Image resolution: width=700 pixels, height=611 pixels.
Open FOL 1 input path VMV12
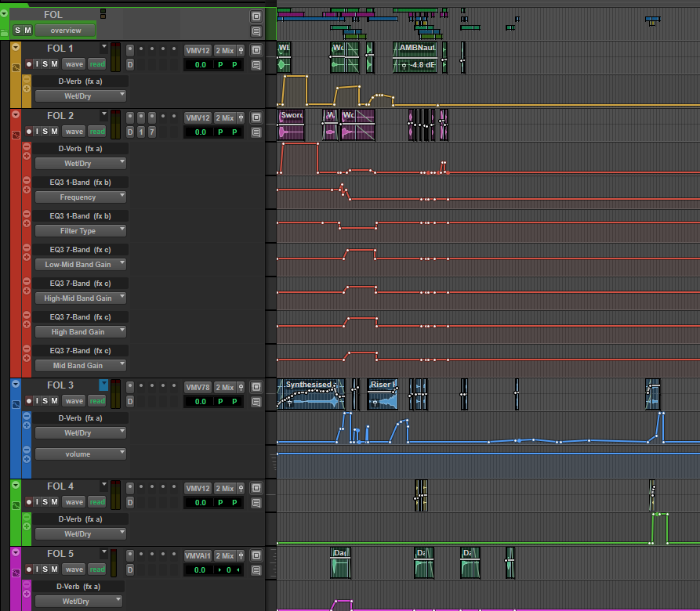pos(198,50)
